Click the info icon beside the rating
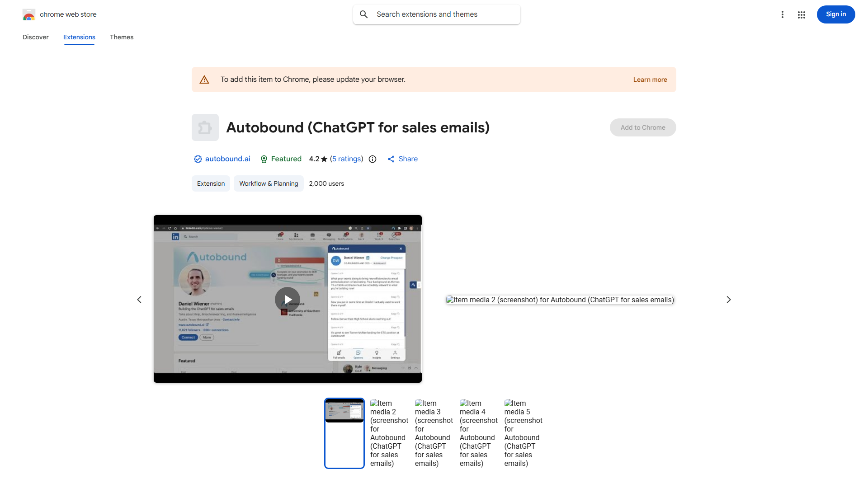 372,159
